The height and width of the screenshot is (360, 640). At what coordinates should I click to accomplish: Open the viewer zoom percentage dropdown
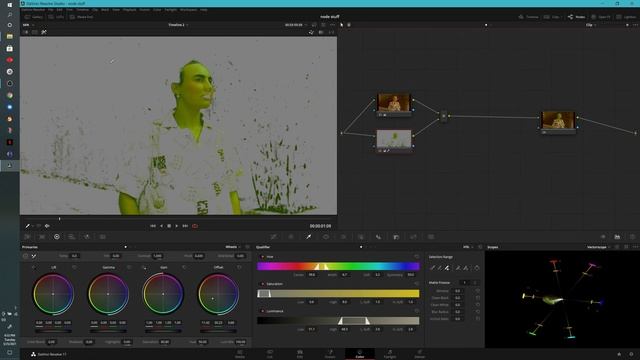tap(29, 25)
